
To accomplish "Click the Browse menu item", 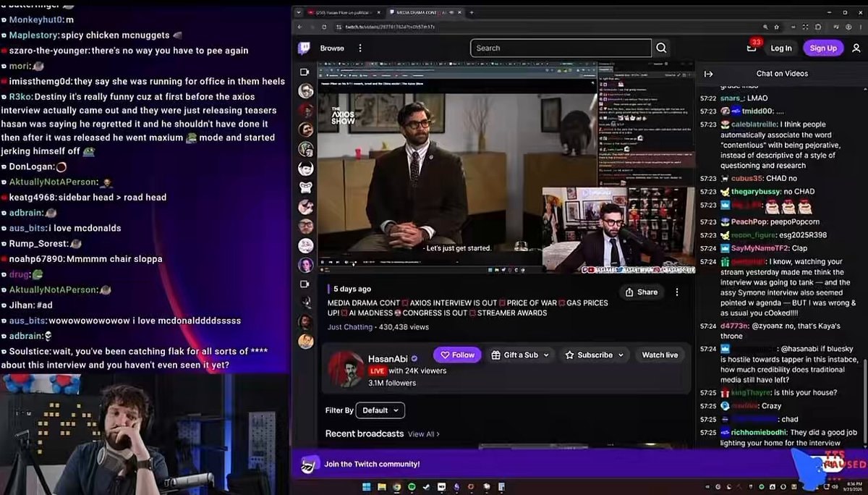I will [332, 48].
